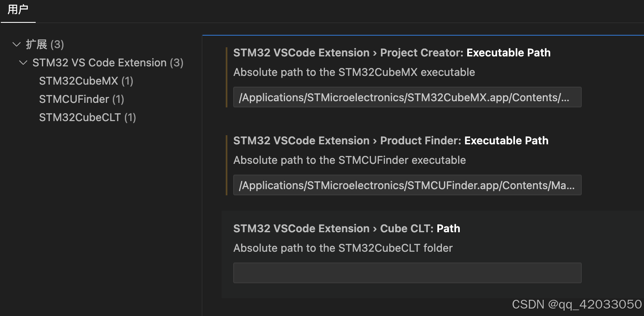The height and width of the screenshot is (316, 644).
Task: Select the 扩展 (3) tree label
Action: [45, 44]
